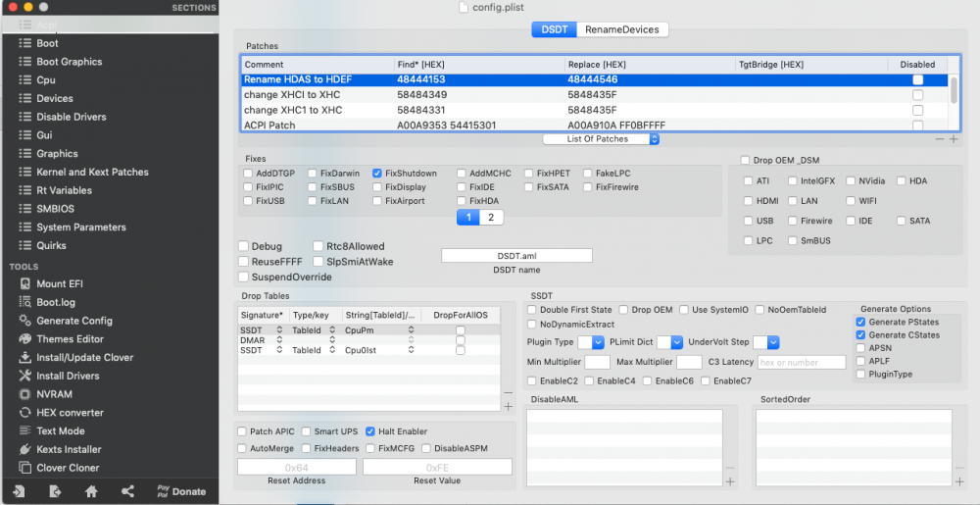Disable Generate CStates option
Screen dimensions: 980x505
[x=860, y=335]
